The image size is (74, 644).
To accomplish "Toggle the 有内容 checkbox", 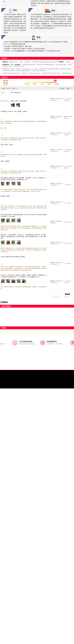I will point(60,88).
